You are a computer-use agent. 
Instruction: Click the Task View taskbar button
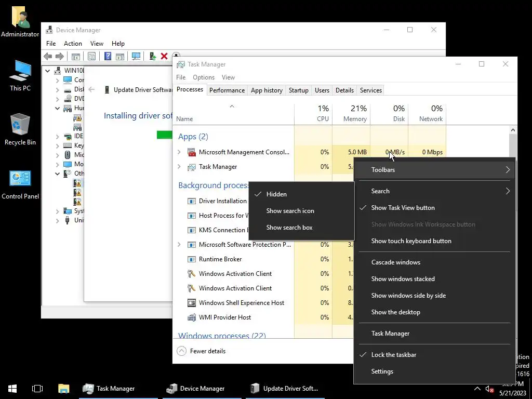(x=37, y=389)
